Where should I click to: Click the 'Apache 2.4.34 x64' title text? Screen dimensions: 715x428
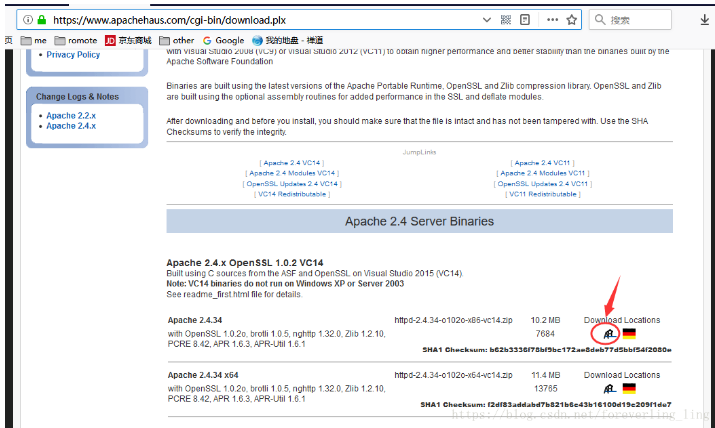[203, 375]
